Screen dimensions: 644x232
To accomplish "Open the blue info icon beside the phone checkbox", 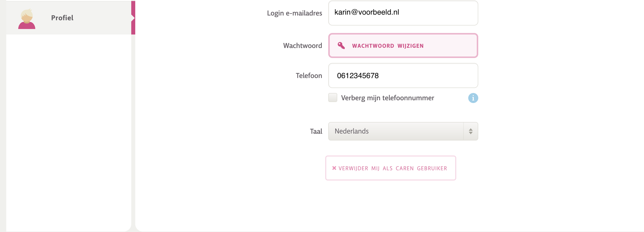I will tap(473, 98).
